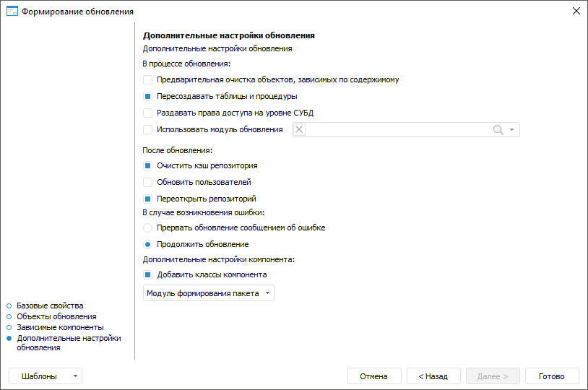Toggle 'Пересоздавать таблицы и процедуры' checkbox
The image size is (588, 390).
147,97
